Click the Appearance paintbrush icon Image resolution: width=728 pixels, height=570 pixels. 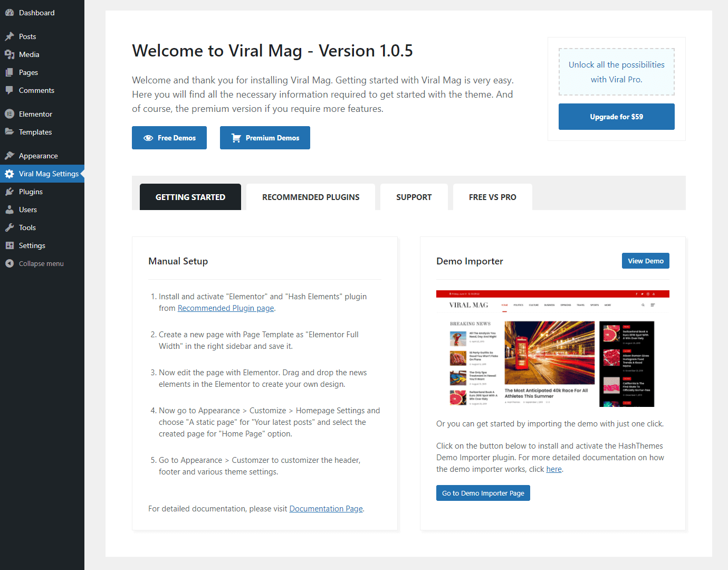(x=9, y=156)
